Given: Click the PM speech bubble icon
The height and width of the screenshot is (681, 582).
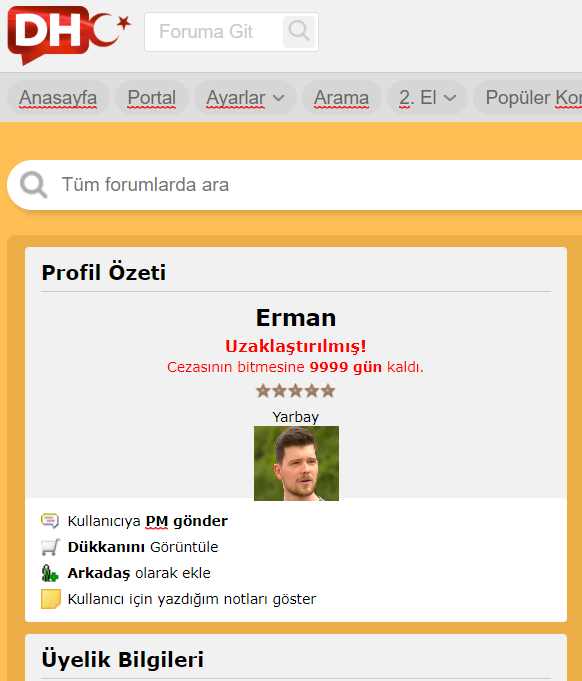Looking at the screenshot, I should click(50, 521).
